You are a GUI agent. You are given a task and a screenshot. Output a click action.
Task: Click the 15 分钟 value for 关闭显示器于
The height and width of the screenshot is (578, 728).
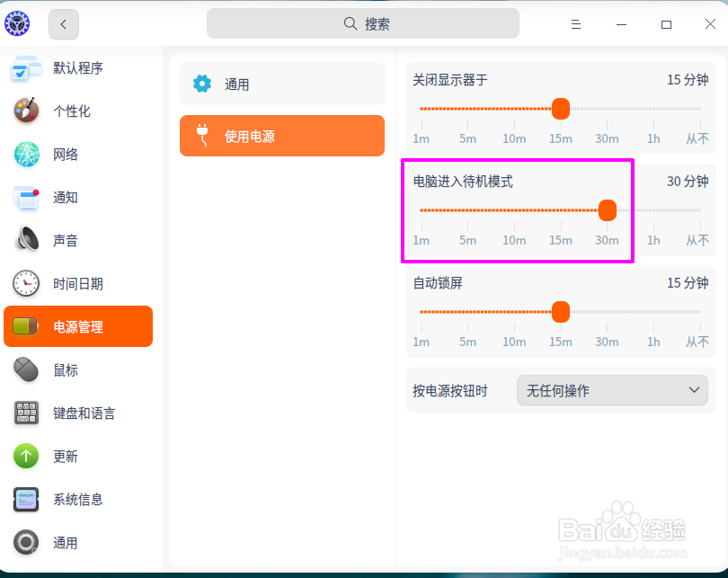click(x=688, y=80)
